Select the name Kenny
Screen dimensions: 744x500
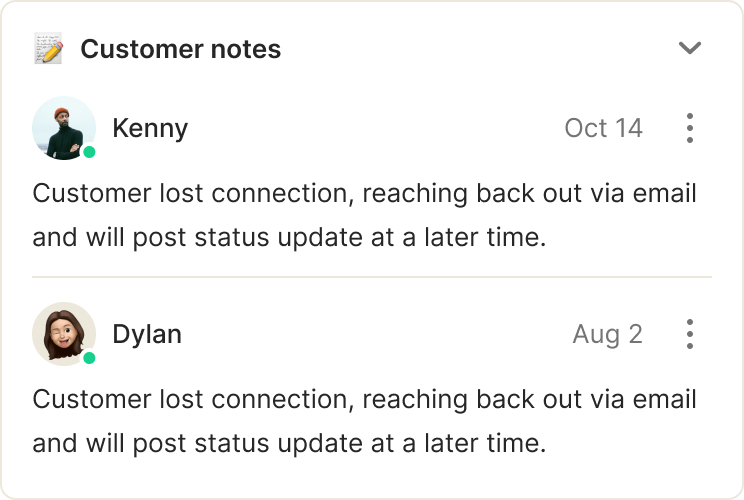[x=150, y=128]
